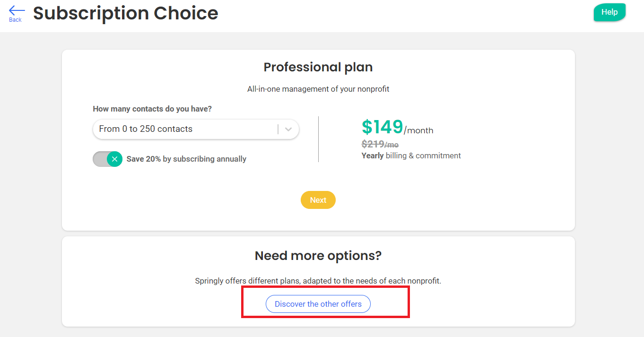Click the blue back arrow icon
The width and height of the screenshot is (644, 337).
pyautogui.click(x=17, y=10)
